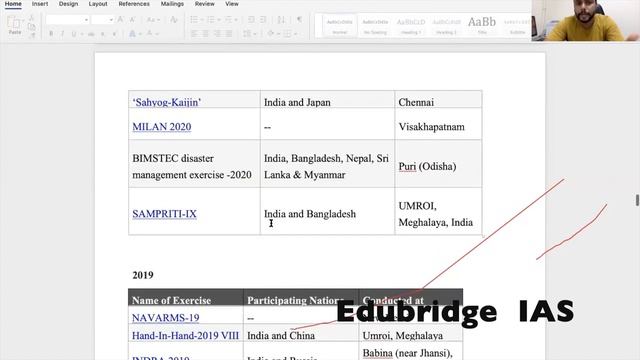Apply the No Spacing style

[x=375, y=26]
